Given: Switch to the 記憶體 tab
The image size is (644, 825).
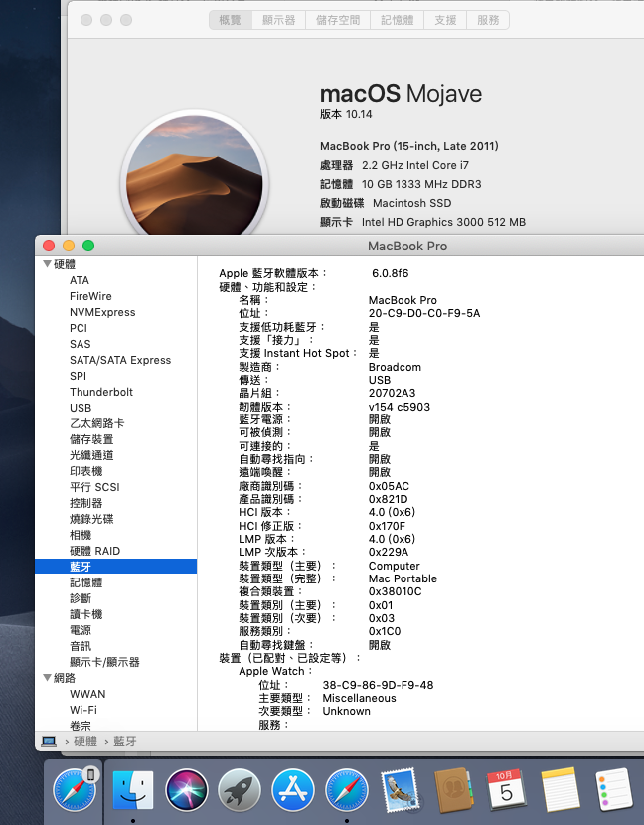Looking at the screenshot, I should pos(398,20).
